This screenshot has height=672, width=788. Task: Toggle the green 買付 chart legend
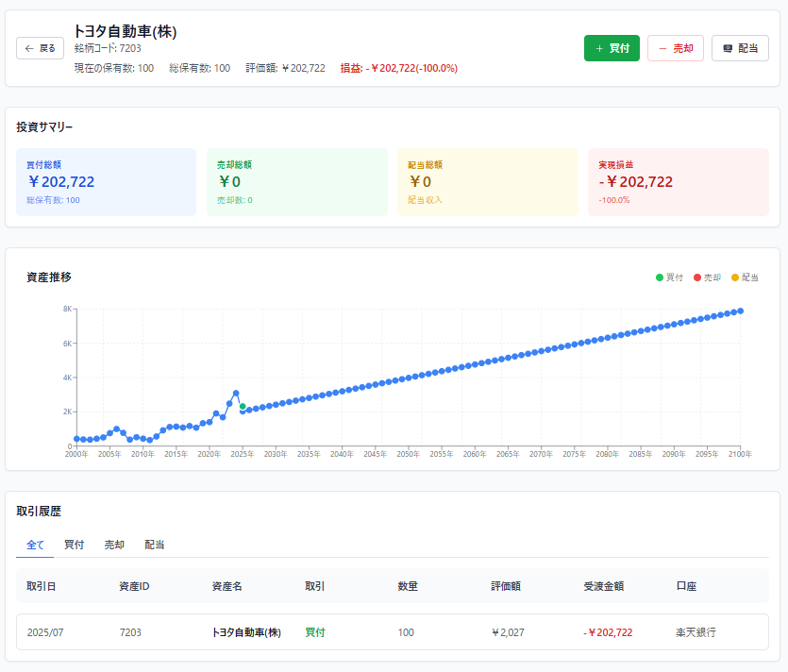pos(669,277)
